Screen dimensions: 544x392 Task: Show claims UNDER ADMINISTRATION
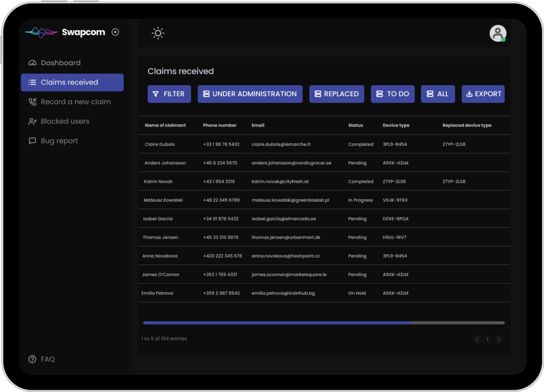coord(250,94)
